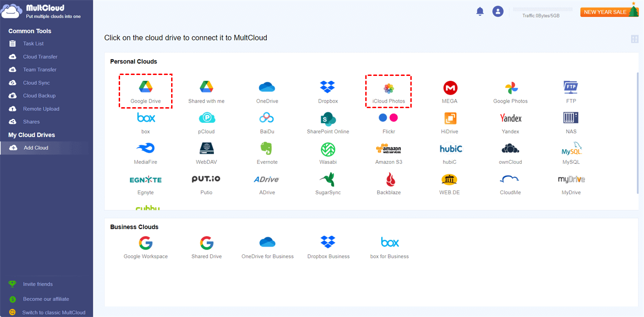Screen dimensions: 644x317
Task: Toggle the cloud list layout view icon
Action: [x=635, y=39]
